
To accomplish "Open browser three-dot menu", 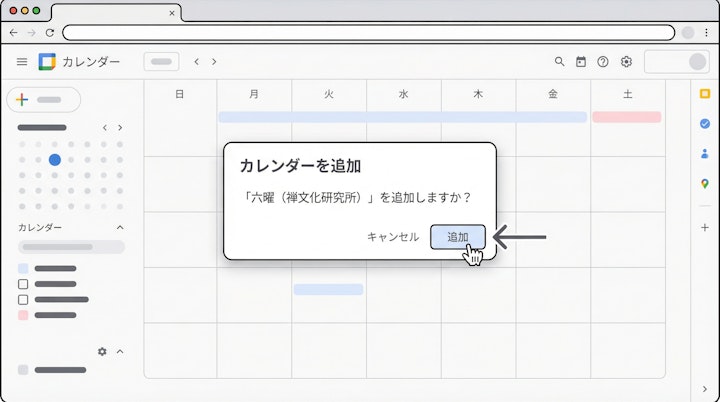I will pos(706,33).
